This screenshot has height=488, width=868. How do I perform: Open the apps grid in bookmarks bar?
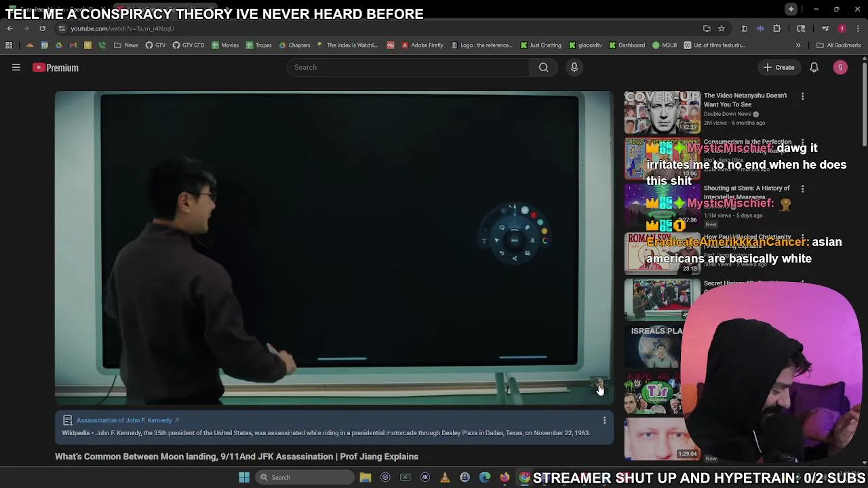pos(9,45)
